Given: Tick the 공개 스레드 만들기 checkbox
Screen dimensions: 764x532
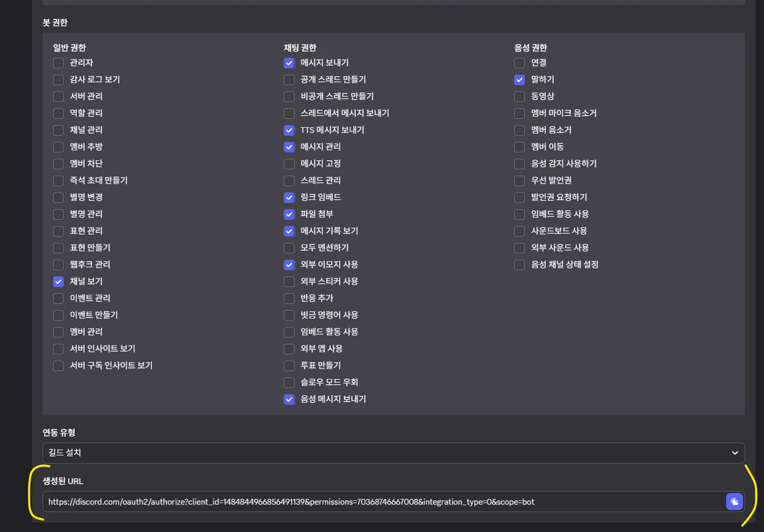Looking at the screenshot, I should (x=289, y=80).
